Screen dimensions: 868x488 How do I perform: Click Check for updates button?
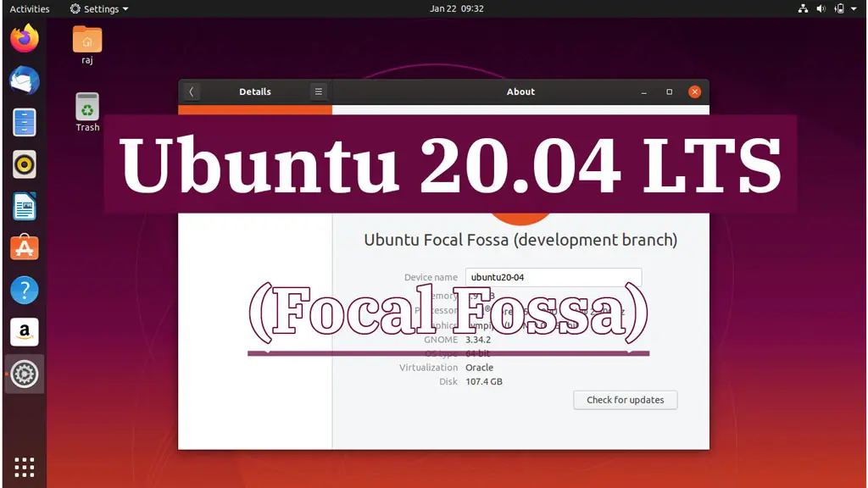click(625, 400)
